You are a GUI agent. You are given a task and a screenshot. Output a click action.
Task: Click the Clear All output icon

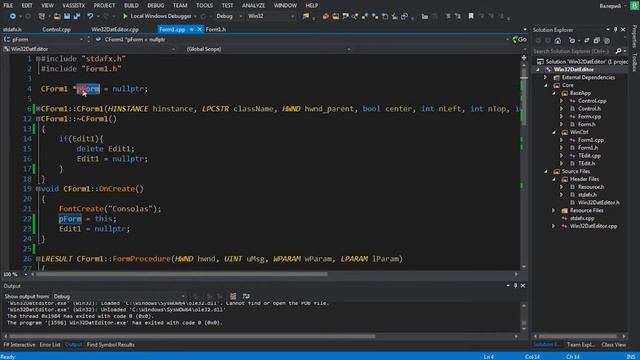[233, 296]
